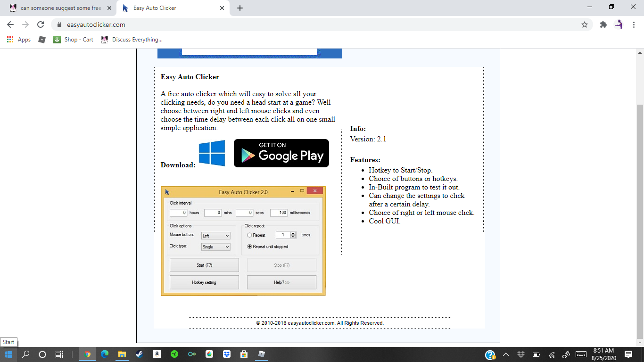This screenshot has width=644, height=362.
Task: Get it on Google Play badge
Action: [281, 153]
